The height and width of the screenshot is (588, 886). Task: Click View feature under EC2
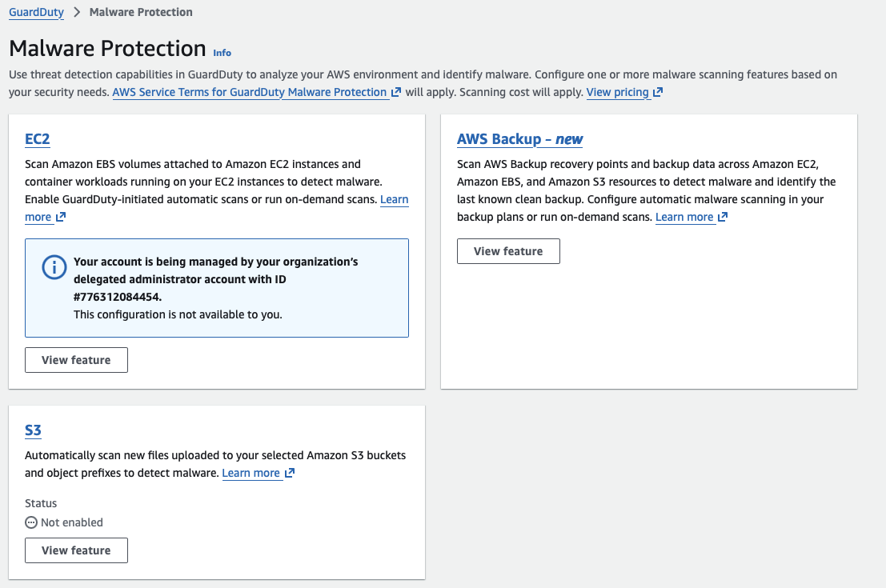(76, 360)
